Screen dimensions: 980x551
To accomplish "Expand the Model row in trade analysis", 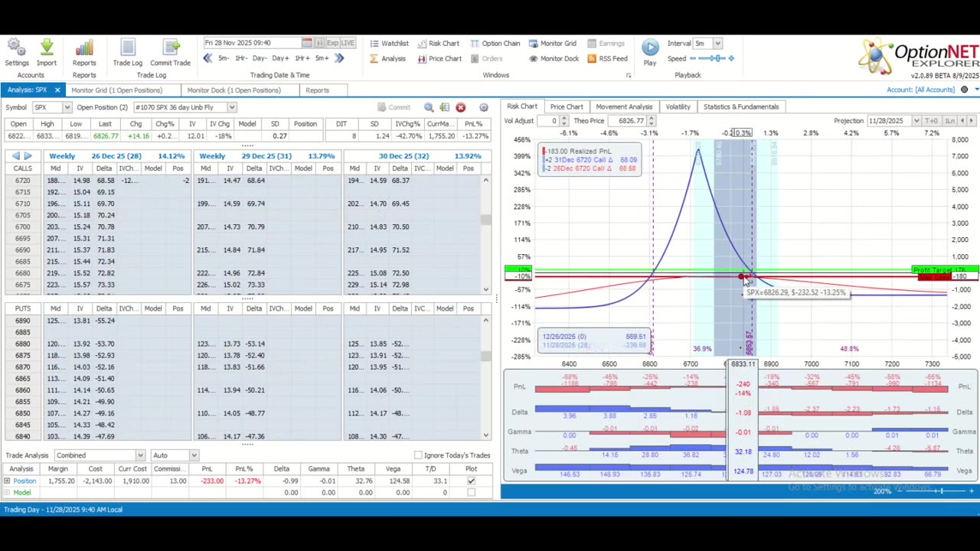I will click(x=7, y=493).
